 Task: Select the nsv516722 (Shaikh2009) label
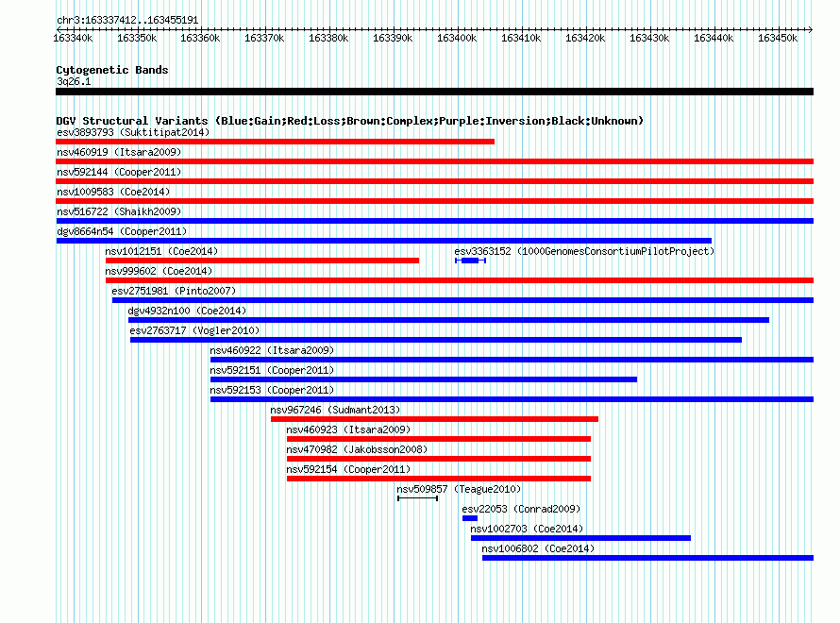click(x=119, y=211)
